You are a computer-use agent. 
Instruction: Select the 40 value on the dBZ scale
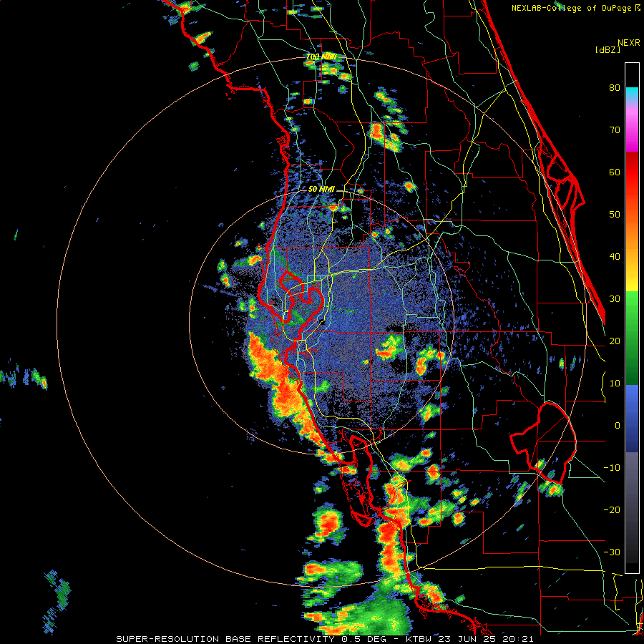(615, 257)
